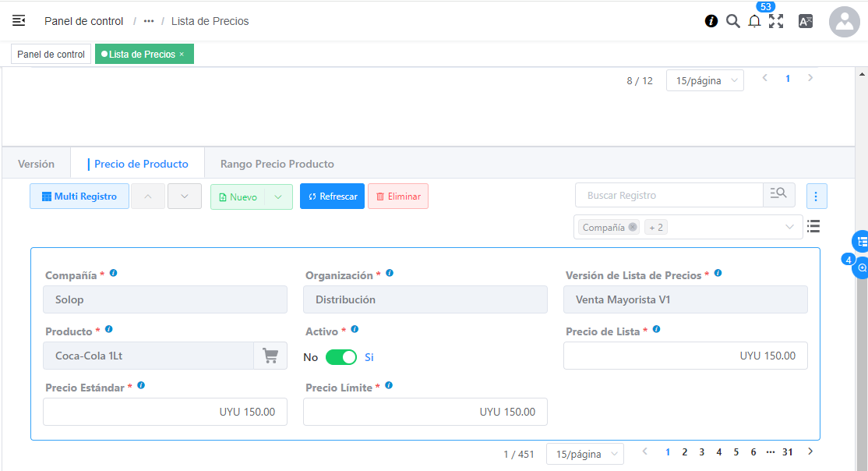Remove the Compañía filter tag
The image size is (868, 471).
633,227
